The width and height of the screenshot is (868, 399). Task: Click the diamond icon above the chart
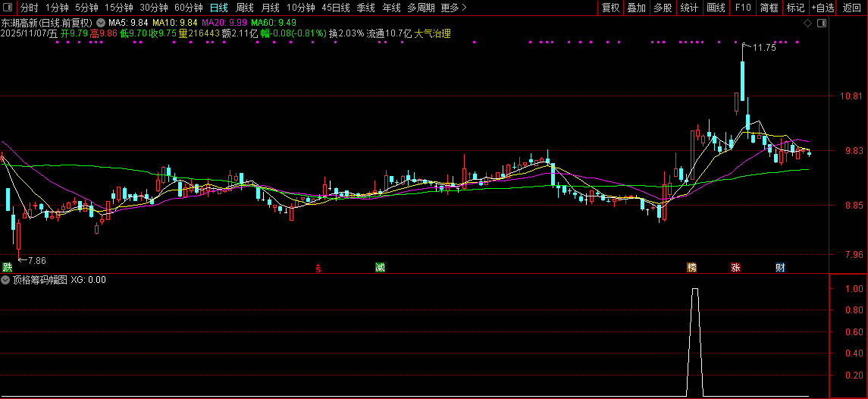[x=808, y=24]
